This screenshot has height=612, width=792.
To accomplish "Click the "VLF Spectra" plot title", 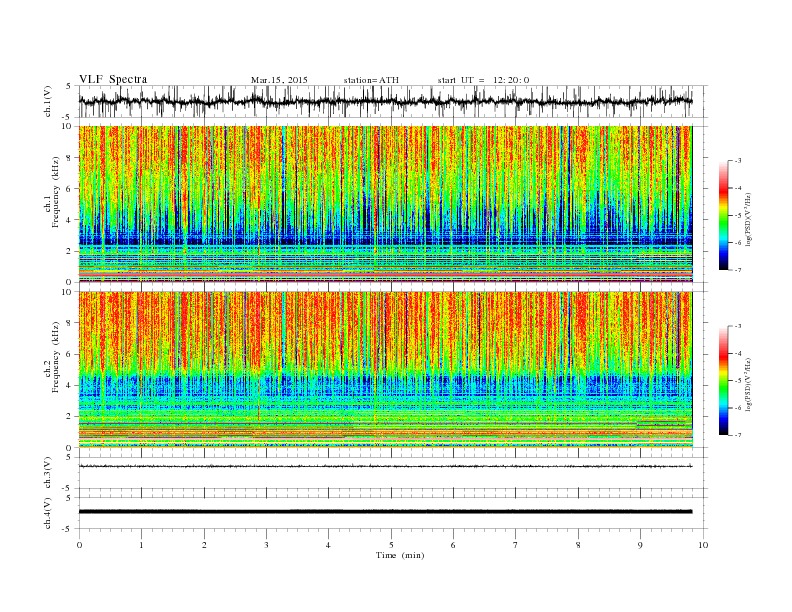I will [113, 79].
